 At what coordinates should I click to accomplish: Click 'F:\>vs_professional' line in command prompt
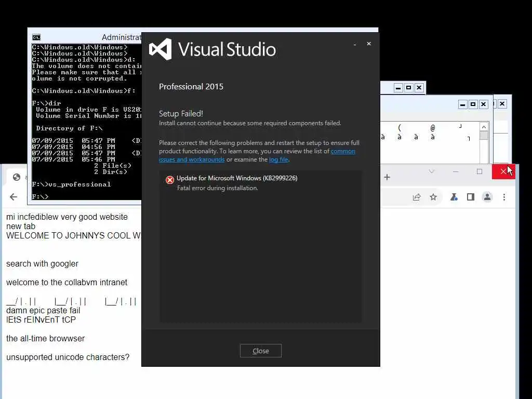point(71,184)
